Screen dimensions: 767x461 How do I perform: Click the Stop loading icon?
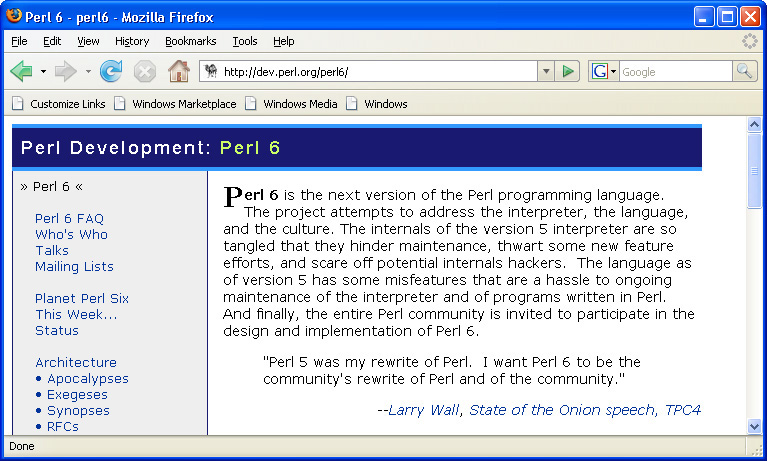[145, 72]
